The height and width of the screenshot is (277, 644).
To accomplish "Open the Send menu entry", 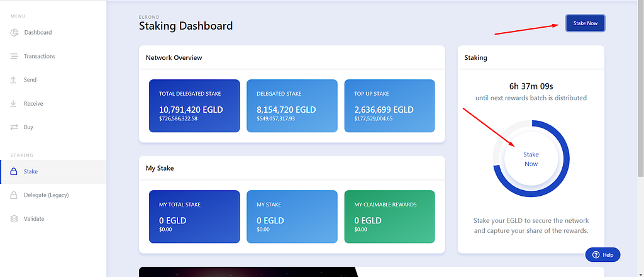I will point(53,80).
